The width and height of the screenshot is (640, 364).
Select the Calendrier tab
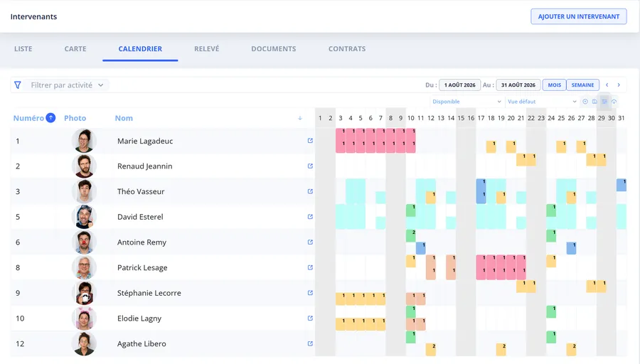(x=140, y=48)
